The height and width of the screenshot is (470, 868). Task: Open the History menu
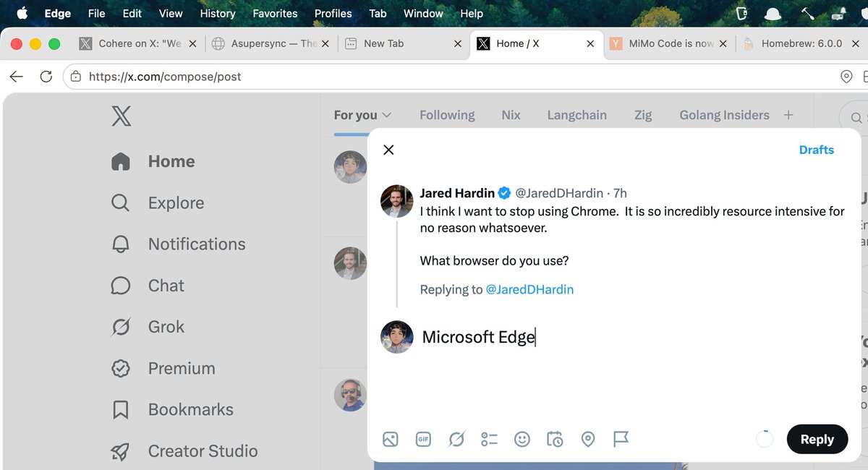tap(218, 13)
